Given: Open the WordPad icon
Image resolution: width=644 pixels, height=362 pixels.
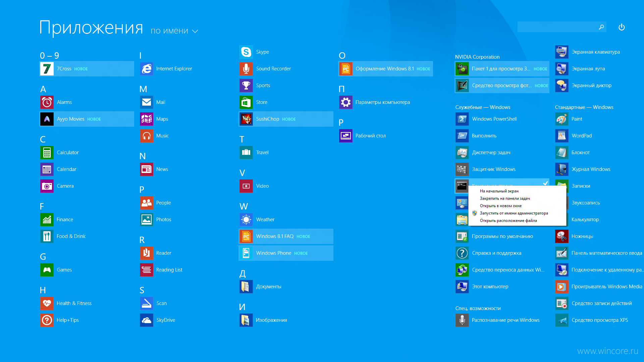Looking at the screenshot, I should pos(562,136).
